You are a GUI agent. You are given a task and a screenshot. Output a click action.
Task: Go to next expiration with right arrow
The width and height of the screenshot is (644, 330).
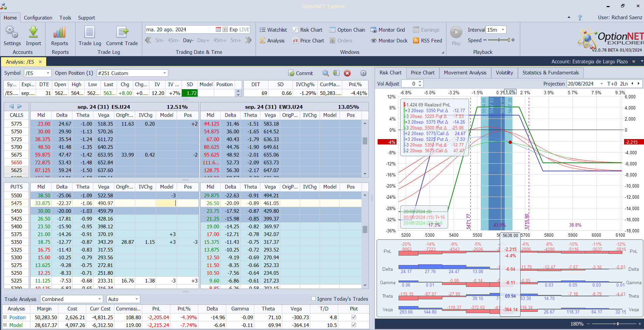20,106
